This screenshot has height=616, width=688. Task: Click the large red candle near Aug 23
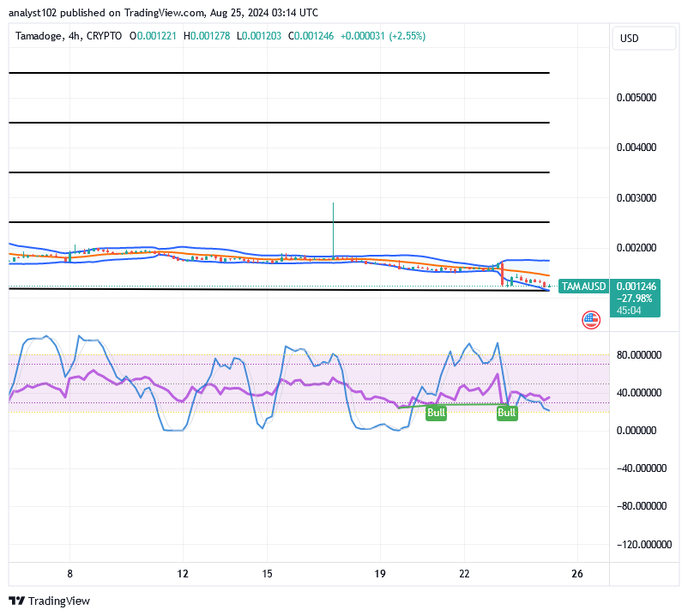pyautogui.click(x=502, y=274)
